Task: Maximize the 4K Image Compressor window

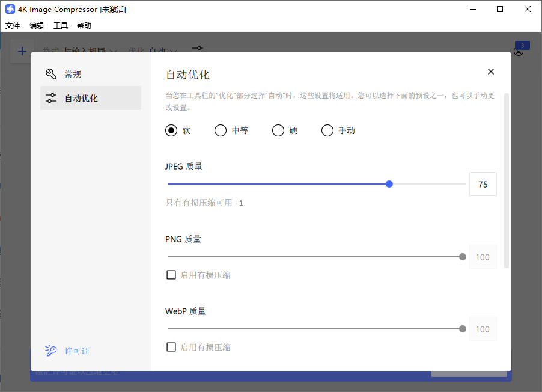Action: pyautogui.click(x=500, y=9)
